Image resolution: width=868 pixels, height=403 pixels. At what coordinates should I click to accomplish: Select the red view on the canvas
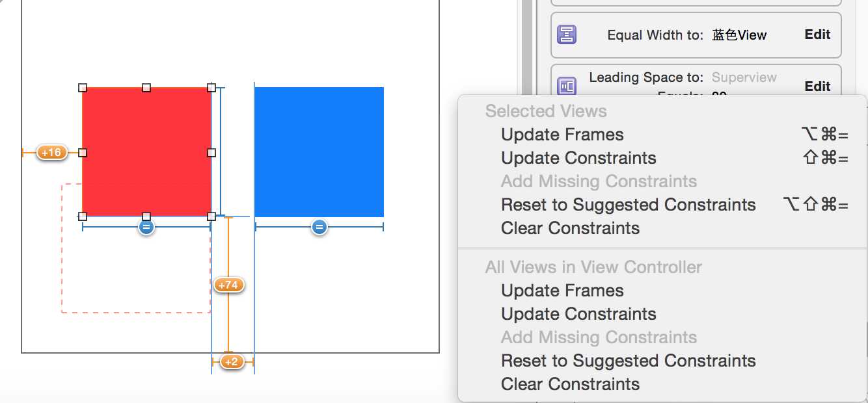[x=146, y=152]
